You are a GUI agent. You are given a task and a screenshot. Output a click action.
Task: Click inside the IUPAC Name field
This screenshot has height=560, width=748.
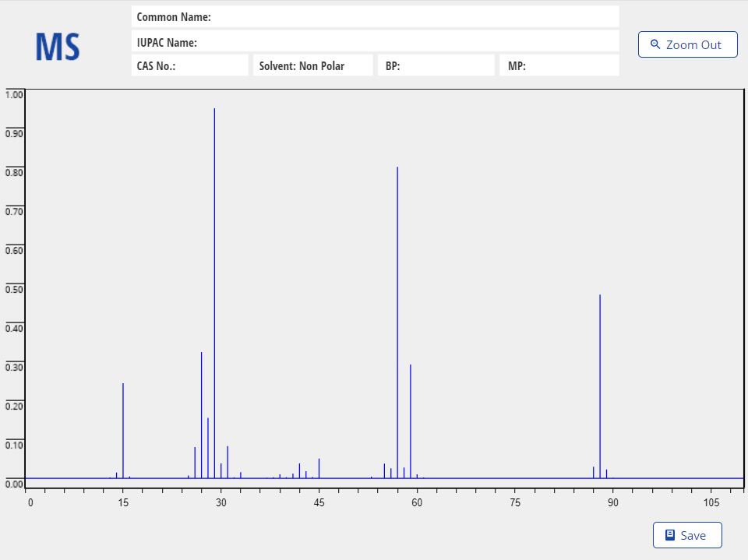[x=374, y=42]
